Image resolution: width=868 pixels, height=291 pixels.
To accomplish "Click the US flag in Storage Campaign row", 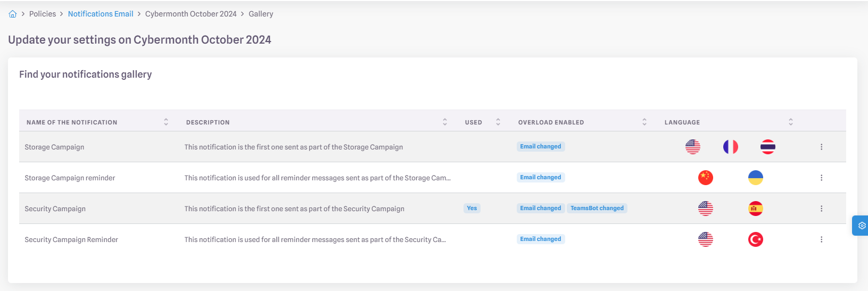I will click(x=693, y=147).
